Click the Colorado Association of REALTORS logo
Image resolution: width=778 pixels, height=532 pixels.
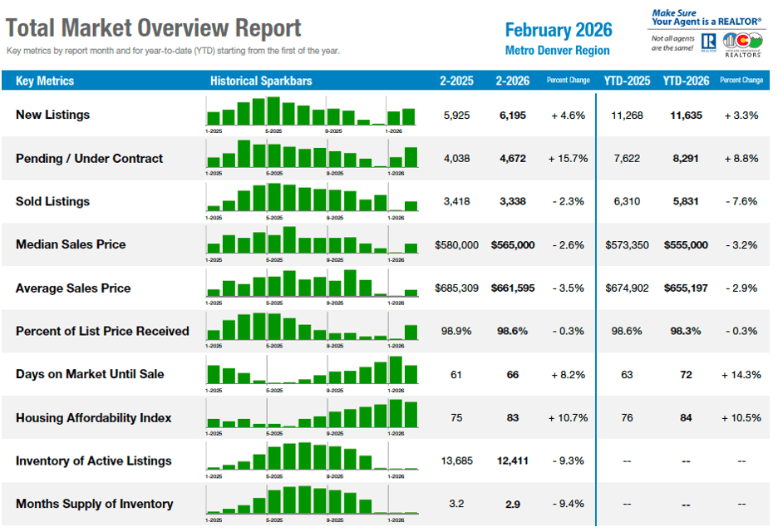742,44
